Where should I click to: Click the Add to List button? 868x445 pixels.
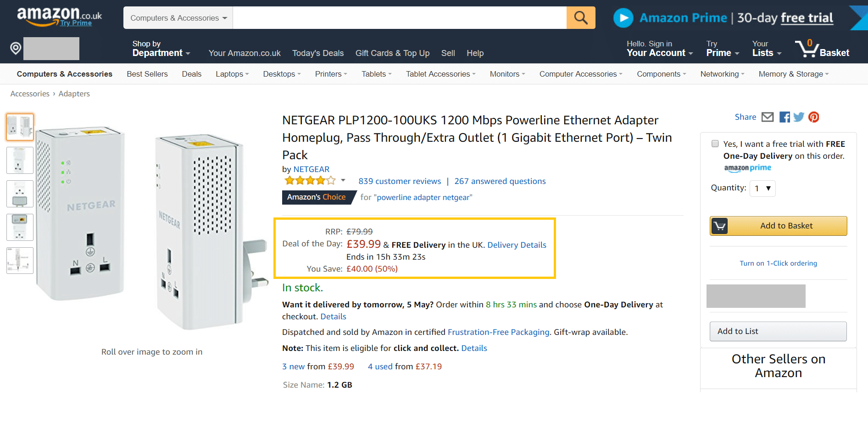pos(778,331)
